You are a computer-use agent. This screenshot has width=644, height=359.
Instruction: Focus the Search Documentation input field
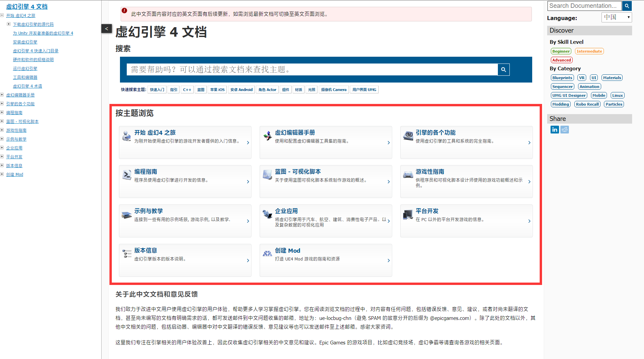(585, 6)
